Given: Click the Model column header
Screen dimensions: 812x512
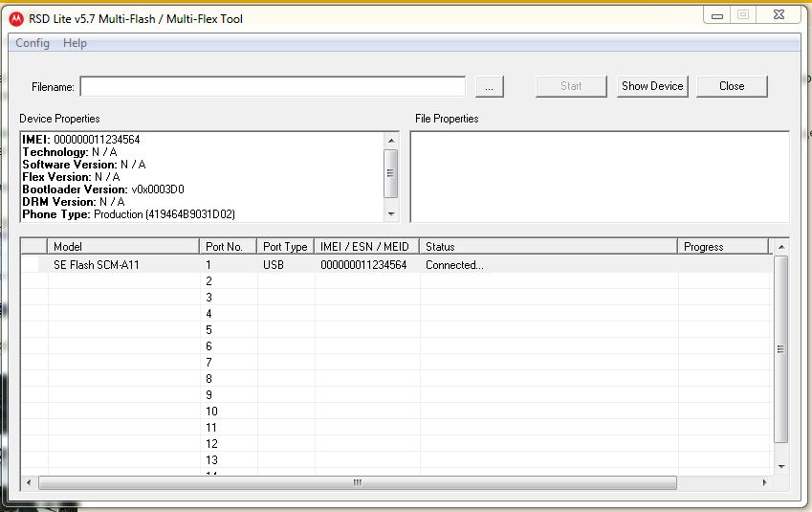Looking at the screenshot, I should (123, 247).
